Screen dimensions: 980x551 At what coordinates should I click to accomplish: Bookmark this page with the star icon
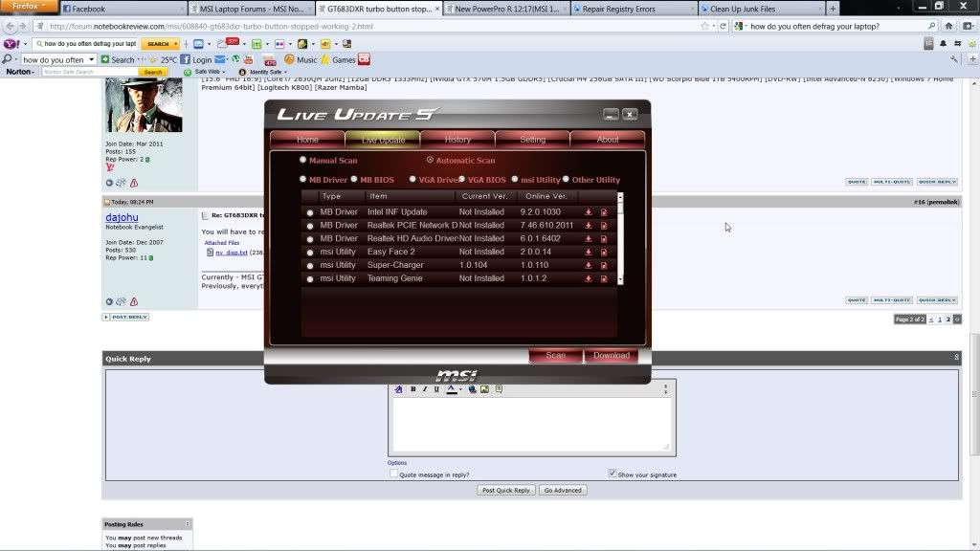[705, 26]
